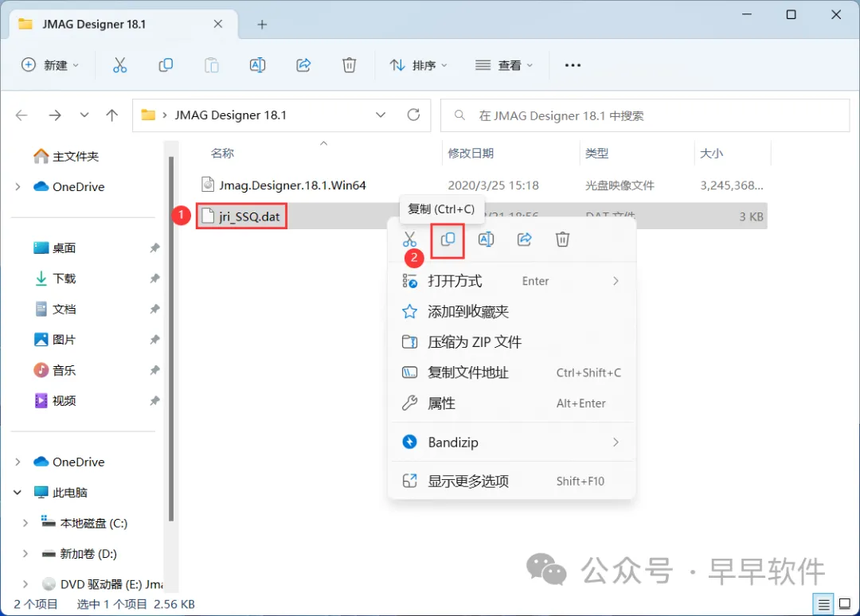
Task: Open 文档 (Documents) in quick access
Action: (55, 309)
